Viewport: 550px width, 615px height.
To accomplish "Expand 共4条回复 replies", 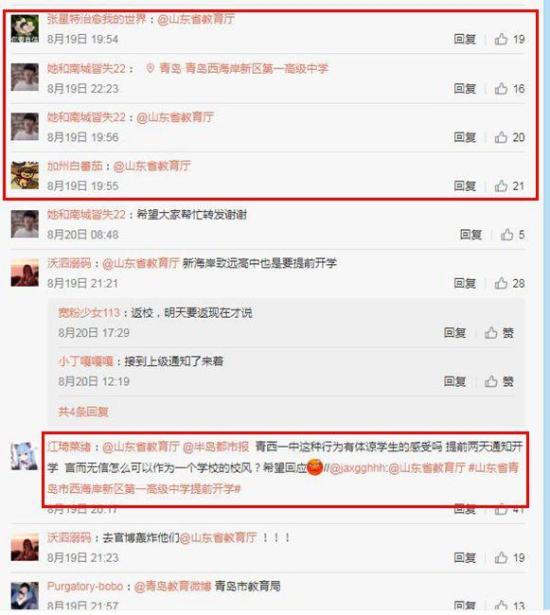I will 83,411.
